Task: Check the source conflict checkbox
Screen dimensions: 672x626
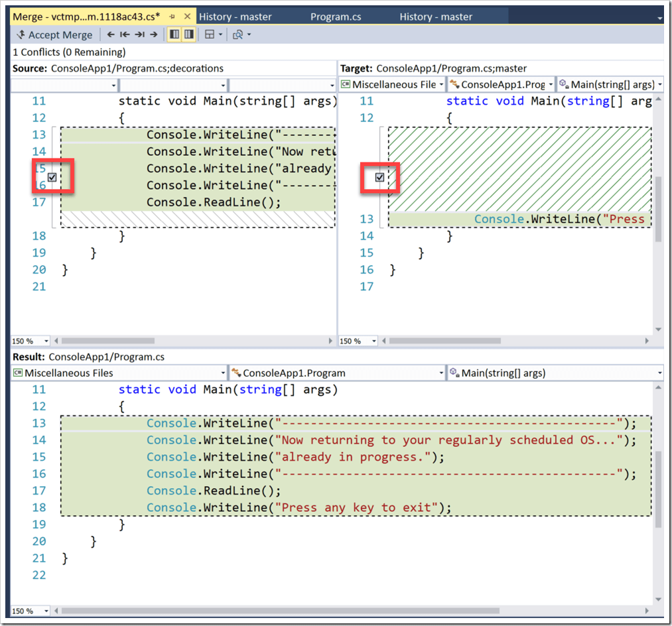Action: [x=52, y=177]
